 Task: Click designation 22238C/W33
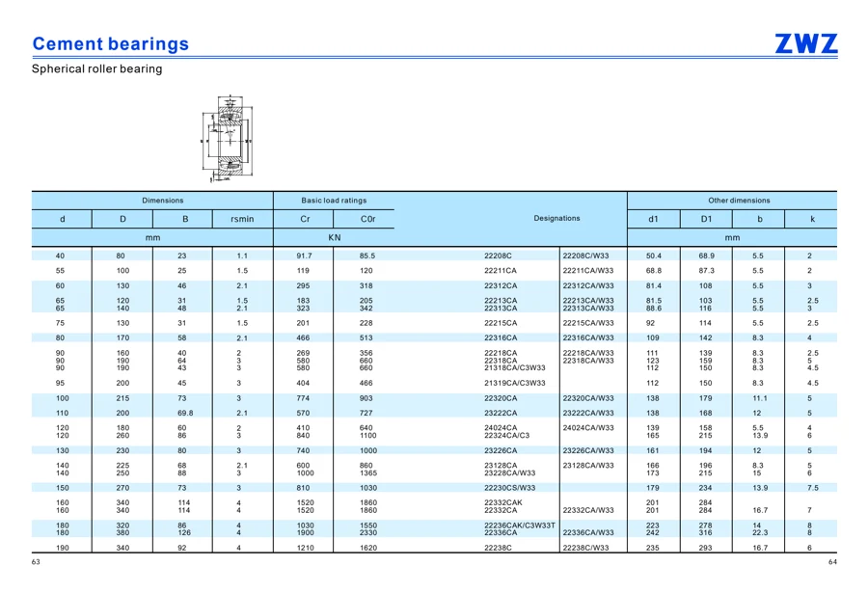click(x=585, y=548)
